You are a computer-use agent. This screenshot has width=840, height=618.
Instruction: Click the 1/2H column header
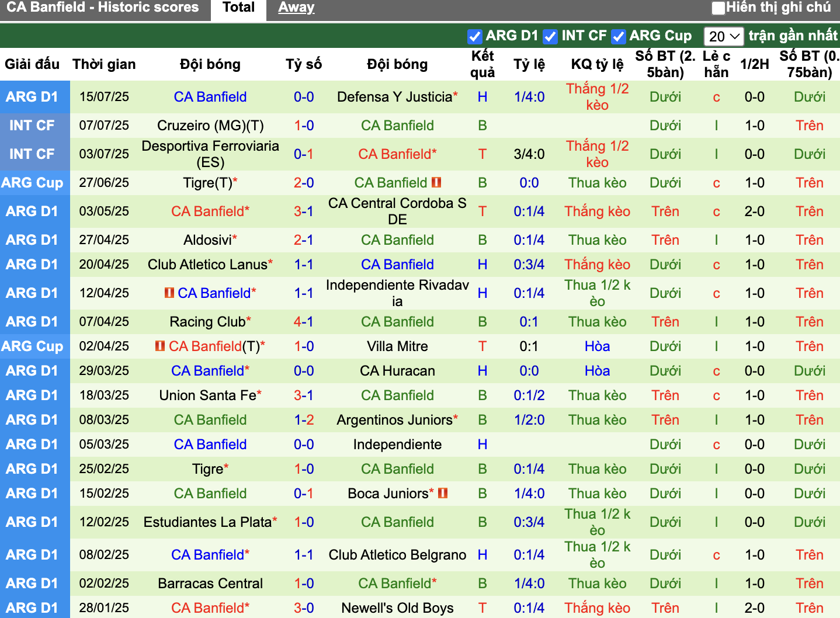[754, 64]
